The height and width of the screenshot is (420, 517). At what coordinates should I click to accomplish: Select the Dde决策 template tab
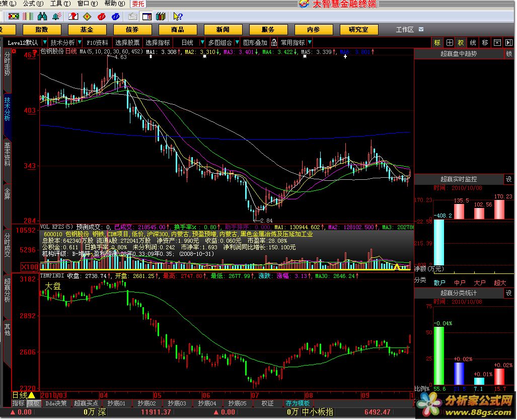(x=56, y=403)
